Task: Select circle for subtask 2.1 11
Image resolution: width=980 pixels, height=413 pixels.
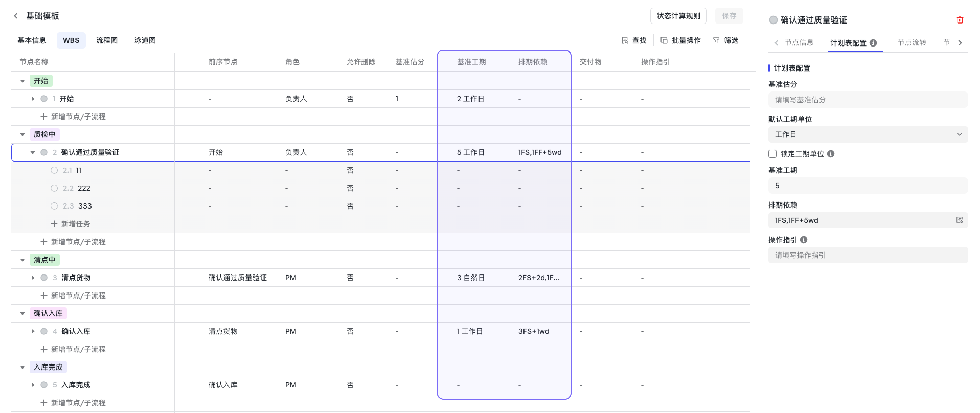Action: pos(54,170)
